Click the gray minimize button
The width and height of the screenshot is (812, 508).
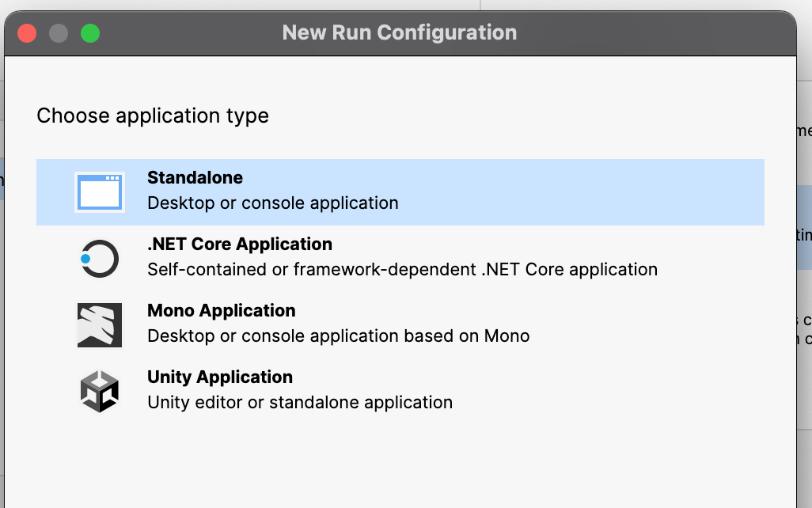click(x=59, y=34)
